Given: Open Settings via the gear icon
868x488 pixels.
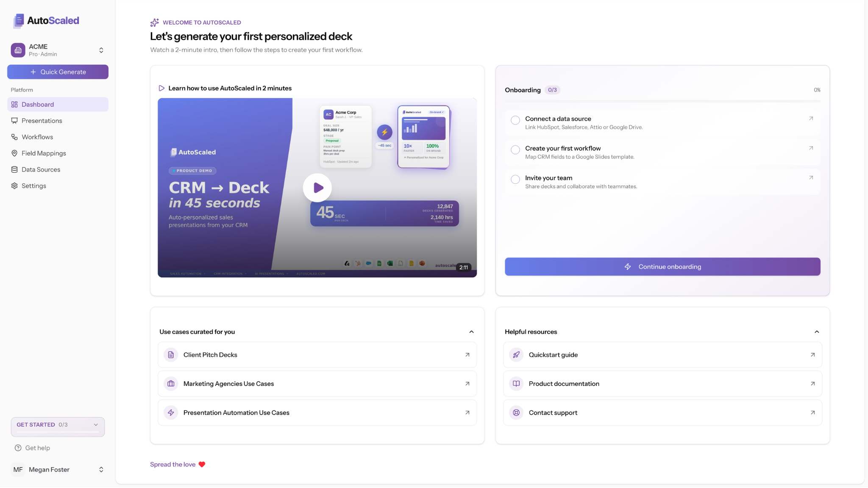Looking at the screenshot, I should (14, 186).
